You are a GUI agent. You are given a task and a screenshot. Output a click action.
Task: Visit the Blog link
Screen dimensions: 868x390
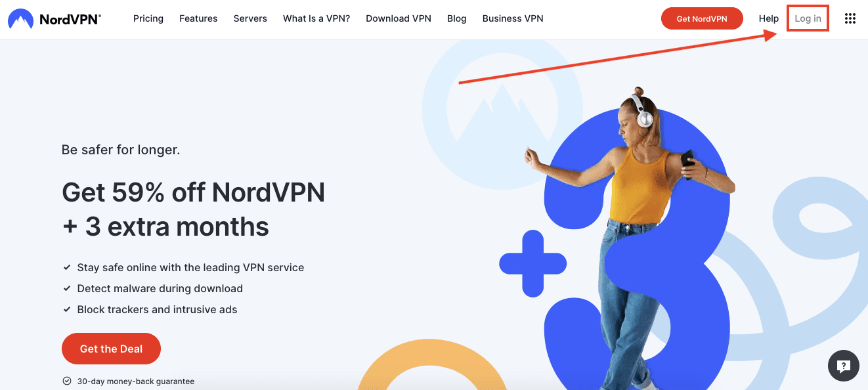[x=457, y=18]
